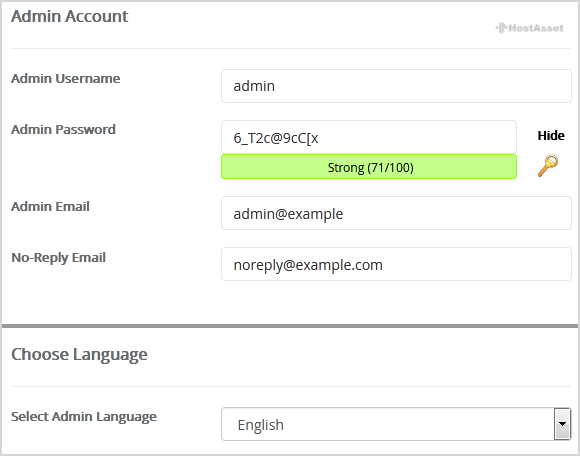Click the language dropdown arrow button
Image resolution: width=580 pixels, height=456 pixels.
click(x=563, y=424)
